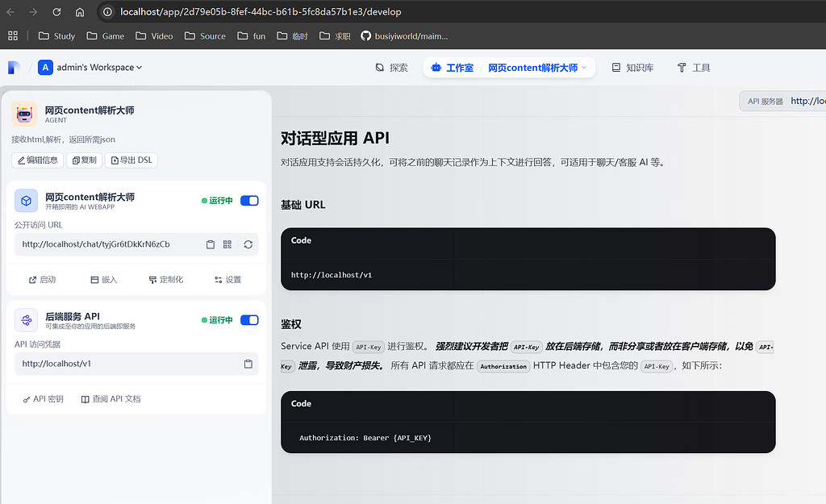Toggle the AI WebApp running switch

249,201
